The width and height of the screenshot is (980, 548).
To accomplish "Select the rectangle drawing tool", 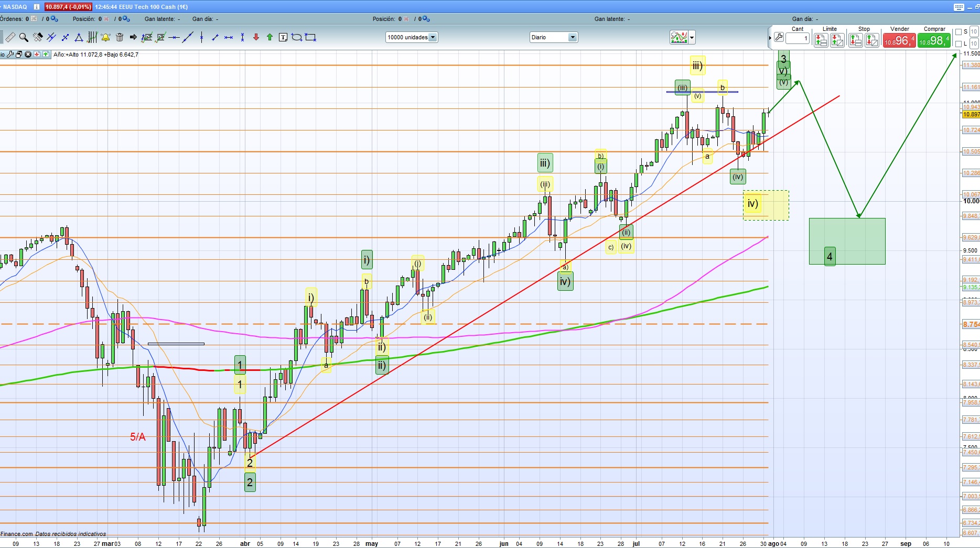I will [x=310, y=37].
